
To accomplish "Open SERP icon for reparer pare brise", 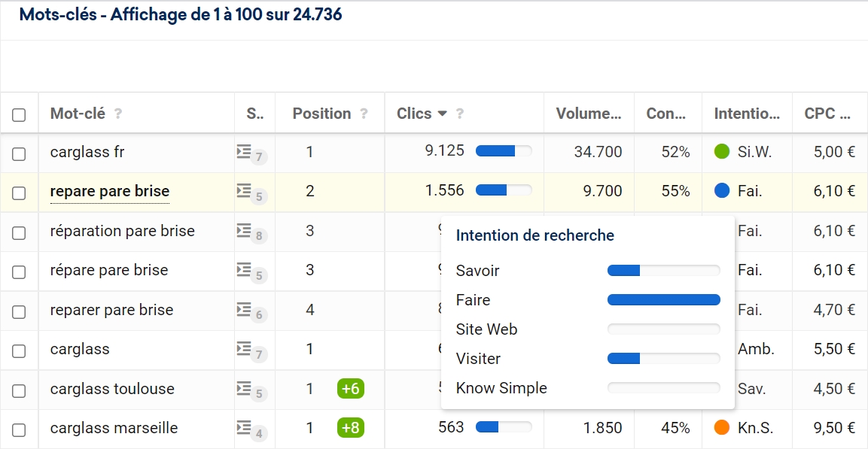I will click(244, 310).
